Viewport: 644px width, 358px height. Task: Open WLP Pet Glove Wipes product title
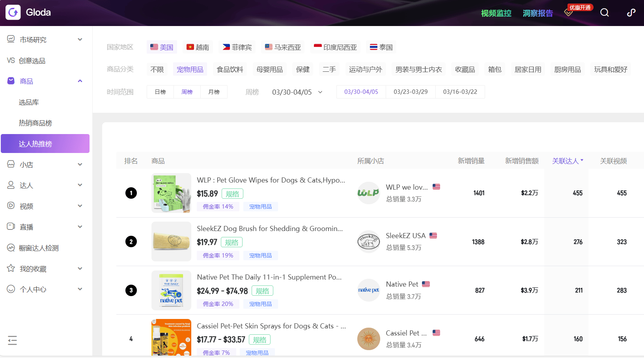click(x=271, y=180)
